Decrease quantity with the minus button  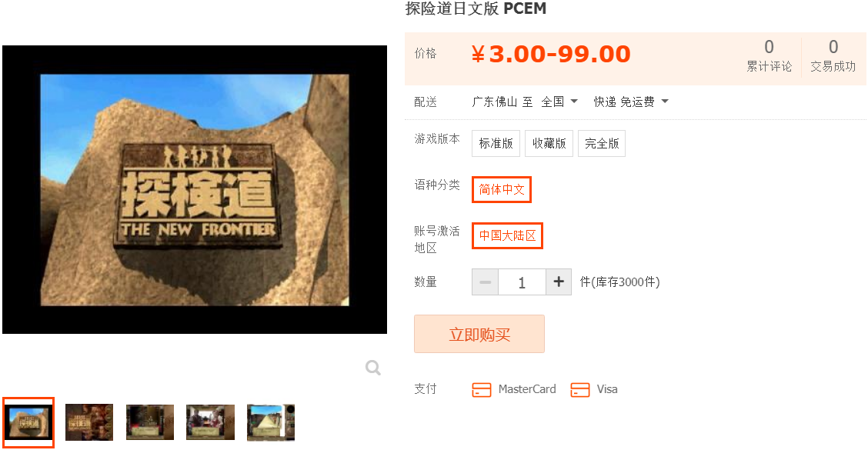[x=486, y=282]
